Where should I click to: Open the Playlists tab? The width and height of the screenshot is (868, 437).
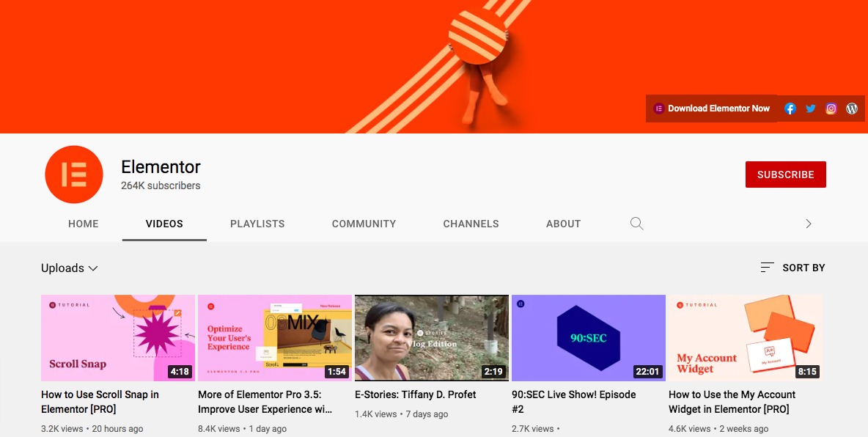coord(257,224)
